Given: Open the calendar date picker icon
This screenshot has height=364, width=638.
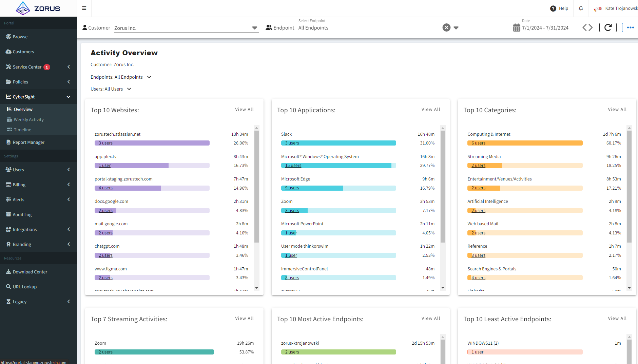Looking at the screenshot, I should tap(516, 28).
